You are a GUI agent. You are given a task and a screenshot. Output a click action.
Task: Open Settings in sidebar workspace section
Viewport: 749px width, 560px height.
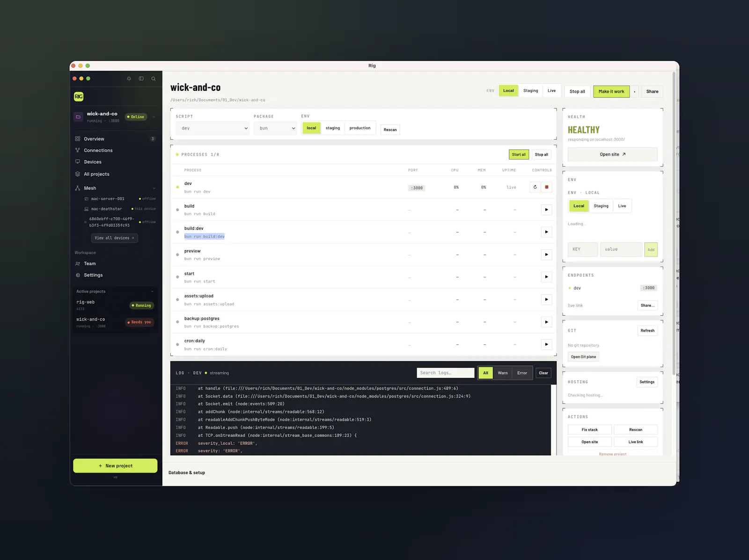tap(115, 275)
